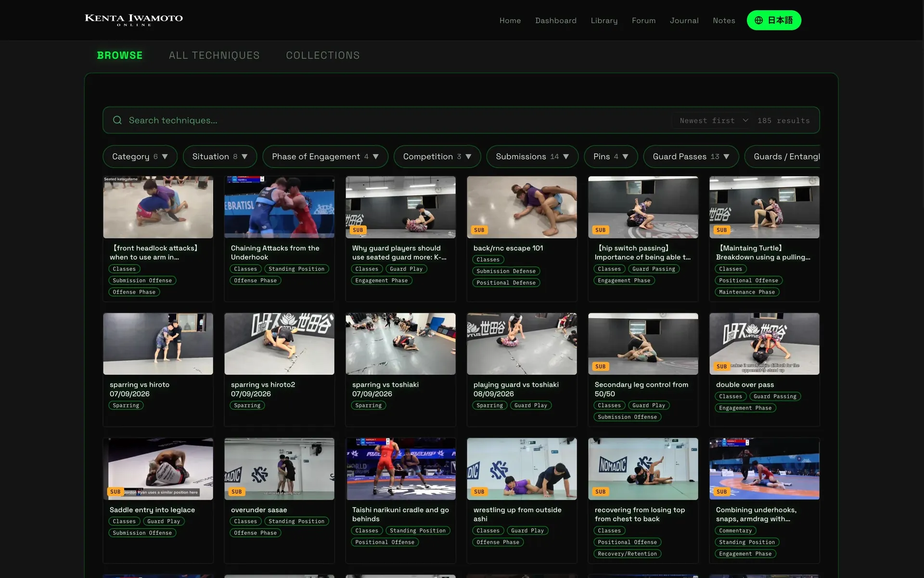The width and height of the screenshot is (924, 578).
Task: Switch to the All Techniques tab
Action: coord(214,55)
